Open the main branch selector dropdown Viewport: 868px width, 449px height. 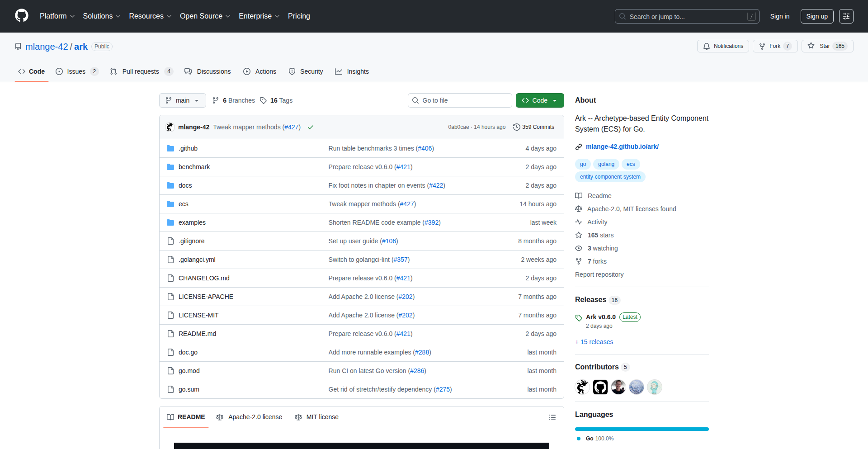coord(183,100)
